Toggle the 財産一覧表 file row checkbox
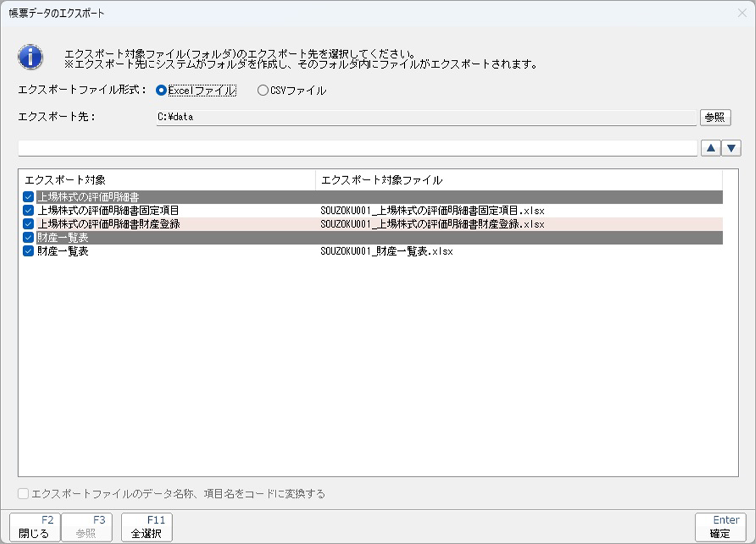 (x=28, y=251)
